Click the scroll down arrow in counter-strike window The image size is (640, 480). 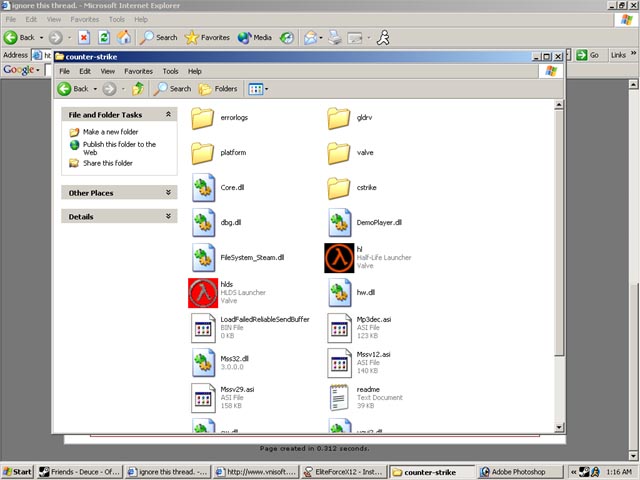pos(559,427)
